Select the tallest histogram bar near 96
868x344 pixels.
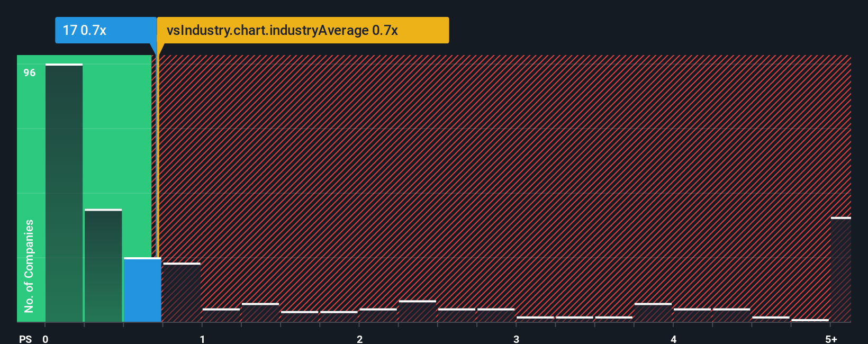coord(64,193)
